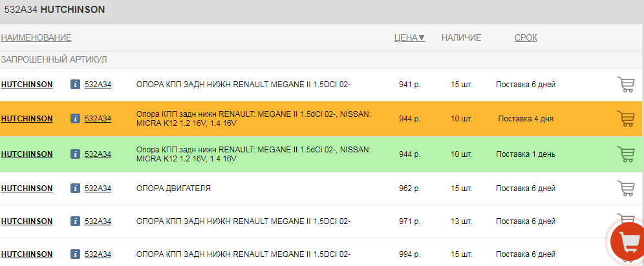Viewport: 644px width, 266px height.
Task: Select the price 962 р.
Action: click(x=410, y=188)
